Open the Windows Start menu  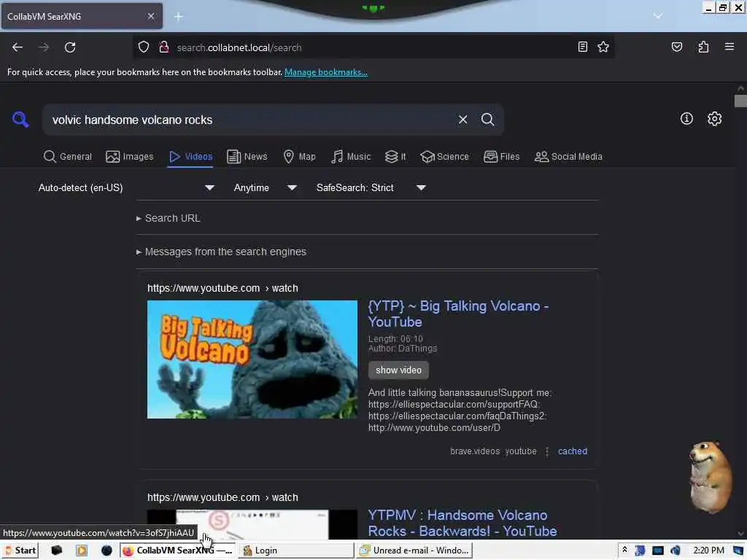coord(20,551)
